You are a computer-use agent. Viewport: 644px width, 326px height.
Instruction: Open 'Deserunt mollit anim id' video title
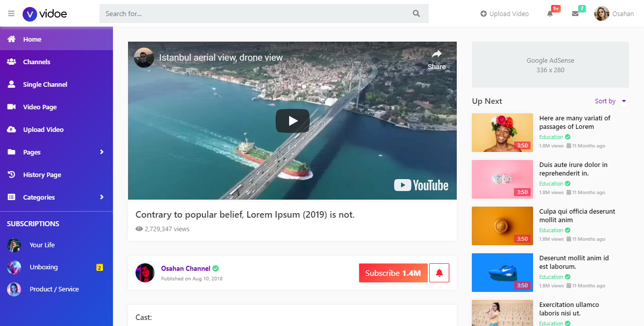(574, 262)
